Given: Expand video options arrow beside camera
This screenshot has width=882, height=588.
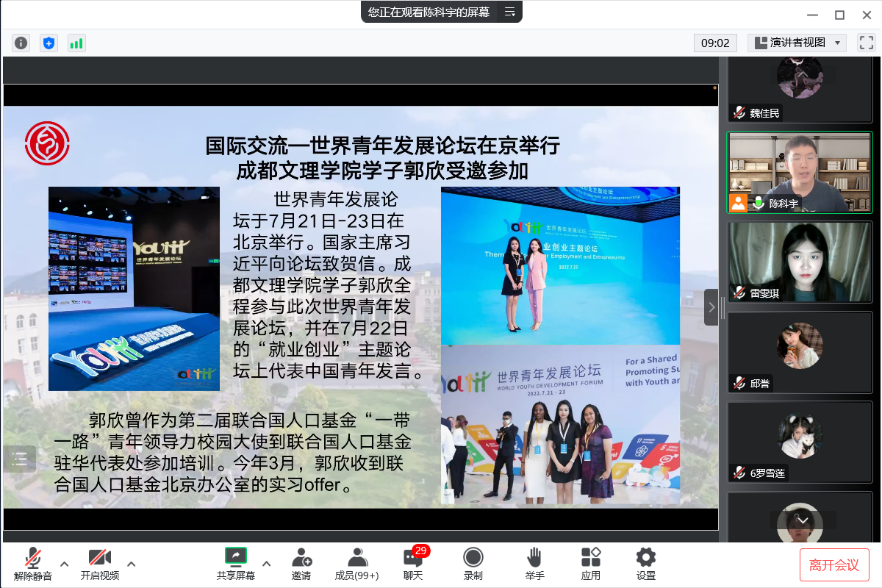Looking at the screenshot, I should (x=132, y=564).
